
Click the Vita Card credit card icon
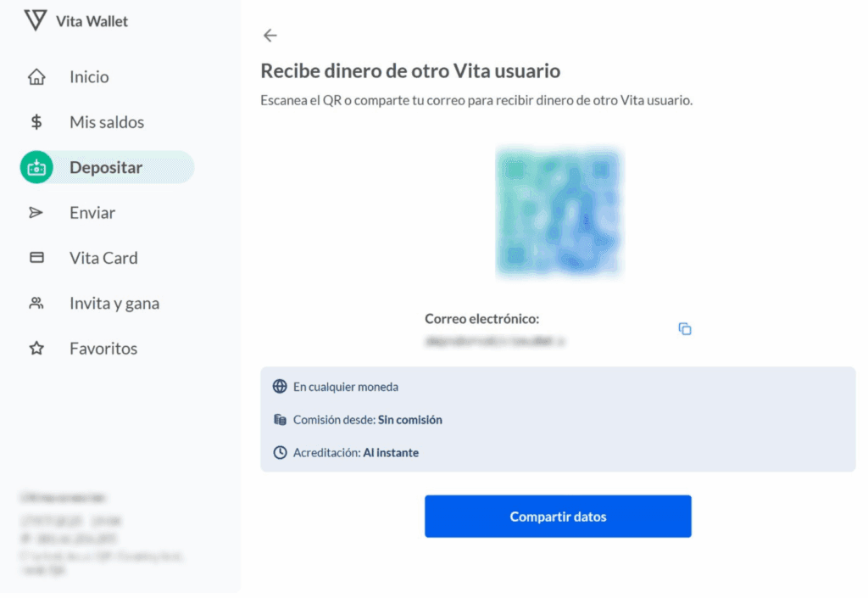click(36, 258)
